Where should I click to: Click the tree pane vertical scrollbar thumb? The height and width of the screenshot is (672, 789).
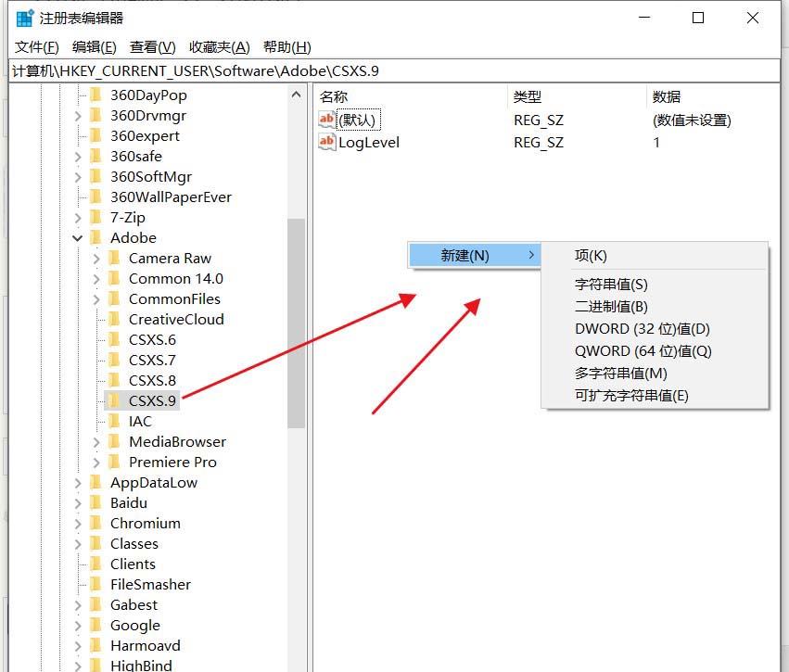[x=297, y=323]
